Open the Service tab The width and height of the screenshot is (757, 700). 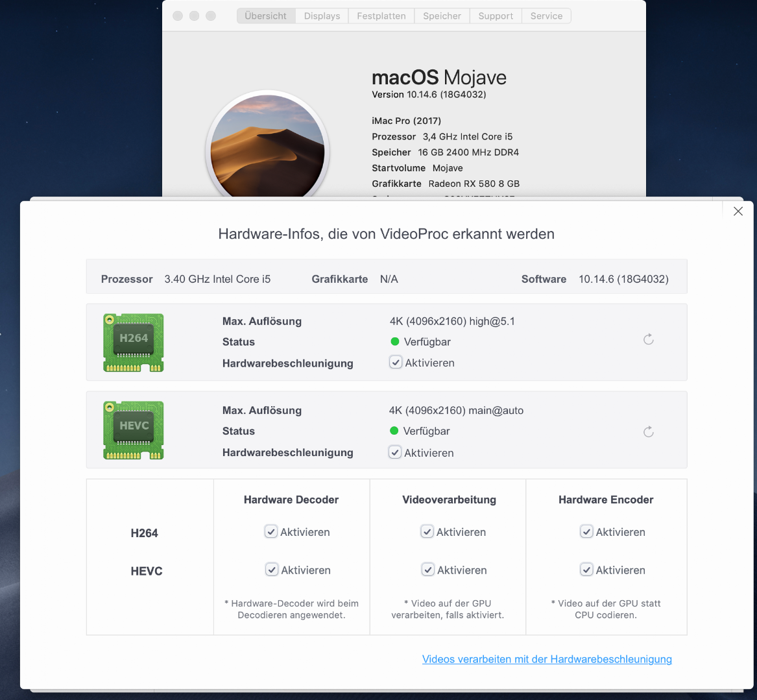click(547, 16)
